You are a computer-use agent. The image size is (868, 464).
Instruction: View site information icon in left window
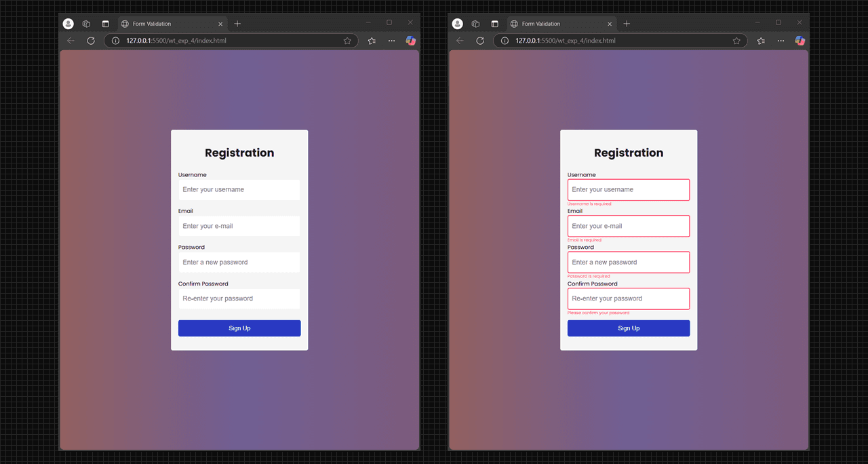click(x=115, y=41)
